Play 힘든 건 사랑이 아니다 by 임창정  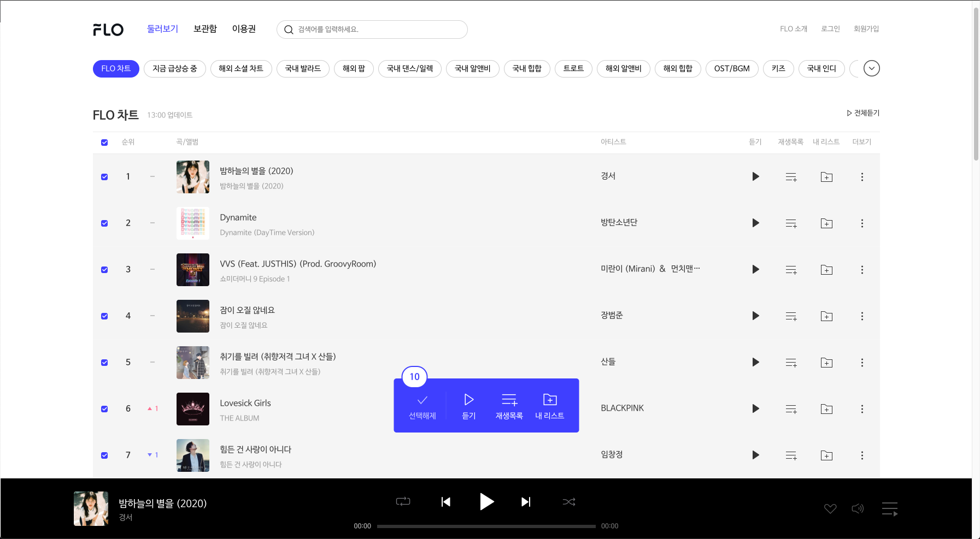(x=755, y=455)
